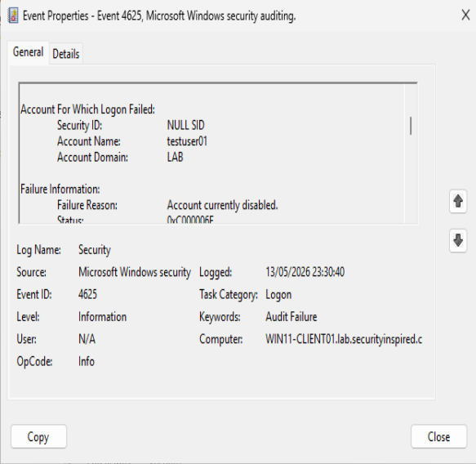Click 'Account currently disabled.' failure reason

point(223,205)
